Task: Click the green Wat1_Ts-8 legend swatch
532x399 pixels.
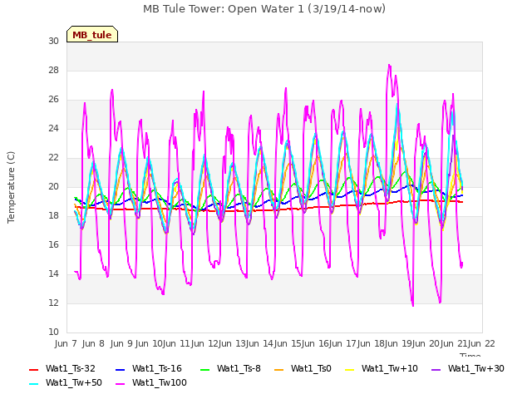Action: [205, 369]
